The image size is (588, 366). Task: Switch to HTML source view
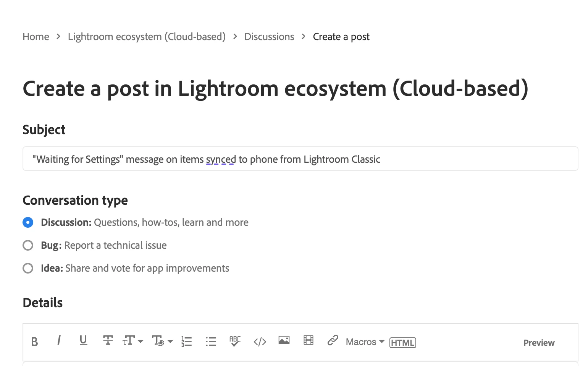point(403,343)
